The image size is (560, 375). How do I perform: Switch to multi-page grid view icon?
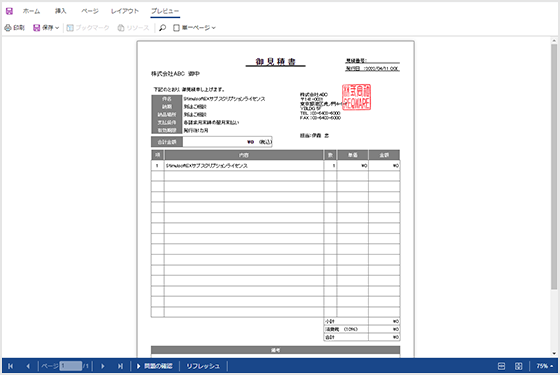pyautogui.click(x=519, y=366)
